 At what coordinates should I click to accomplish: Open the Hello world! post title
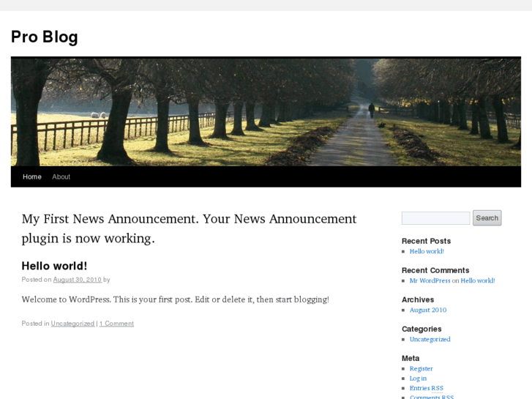point(54,266)
